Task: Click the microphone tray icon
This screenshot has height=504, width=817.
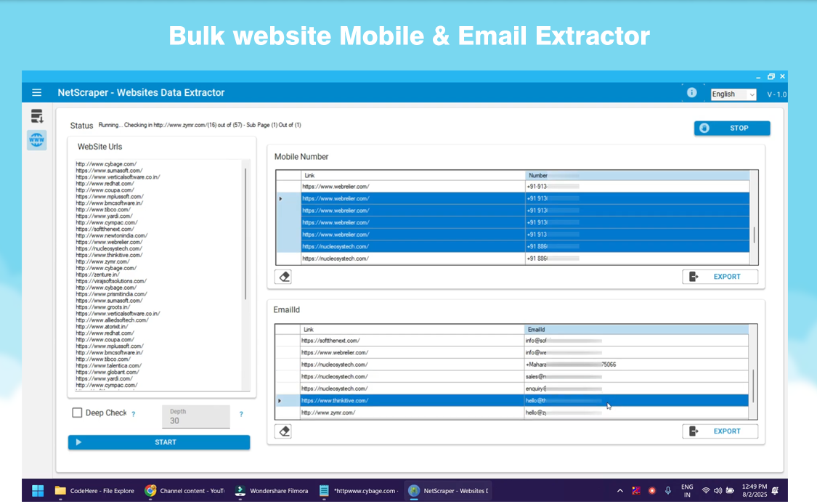Action: pyautogui.click(x=668, y=490)
